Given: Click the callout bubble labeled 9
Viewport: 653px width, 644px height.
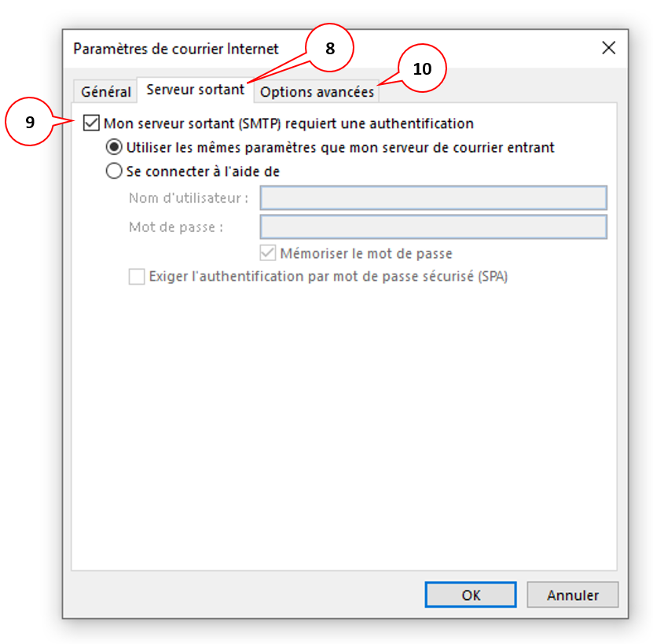Looking at the screenshot, I should [x=31, y=123].
